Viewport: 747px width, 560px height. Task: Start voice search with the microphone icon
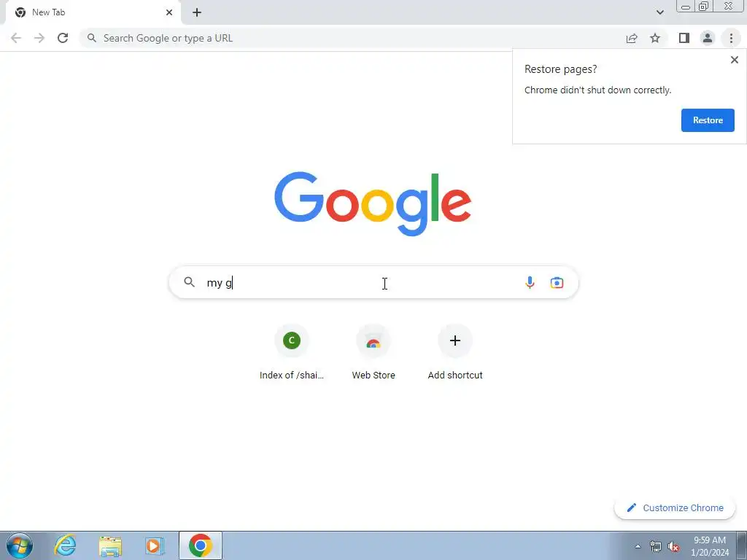point(530,282)
